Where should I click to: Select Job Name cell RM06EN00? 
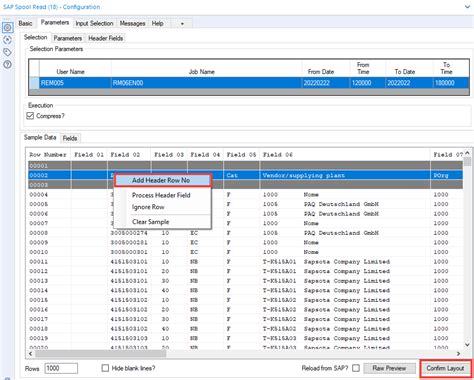(x=207, y=83)
